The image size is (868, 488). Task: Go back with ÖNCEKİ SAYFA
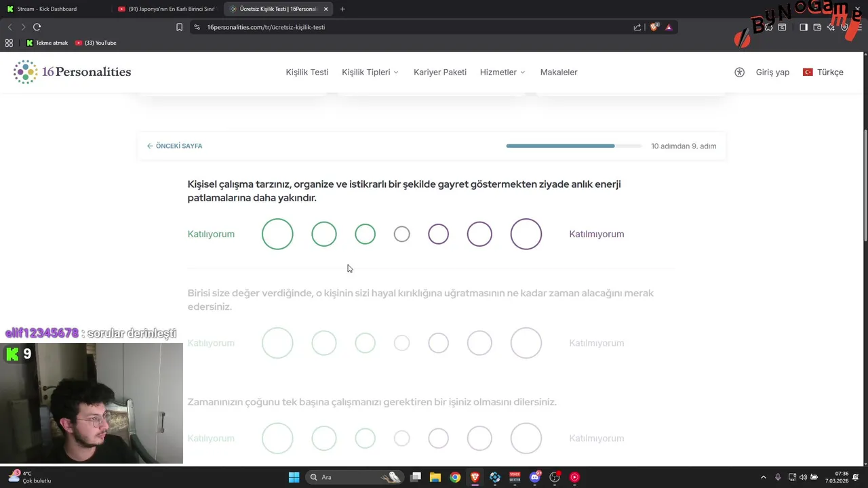click(174, 146)
